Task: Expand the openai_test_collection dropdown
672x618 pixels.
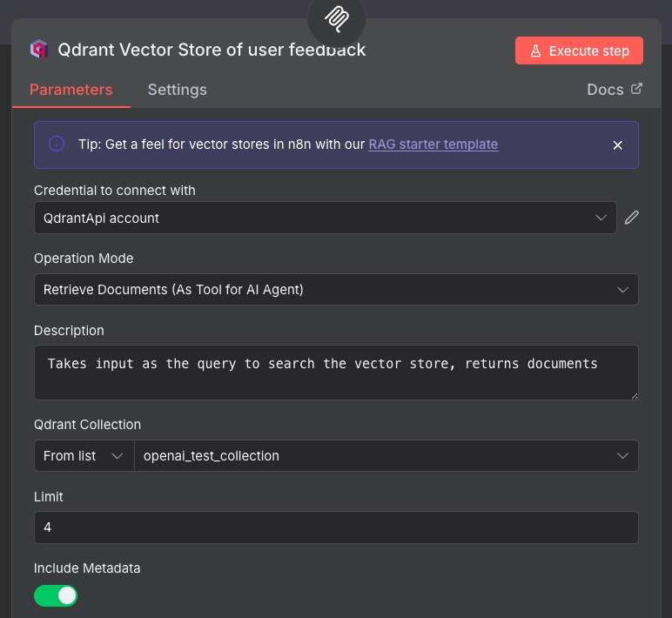Action: [x=386, y=455]
